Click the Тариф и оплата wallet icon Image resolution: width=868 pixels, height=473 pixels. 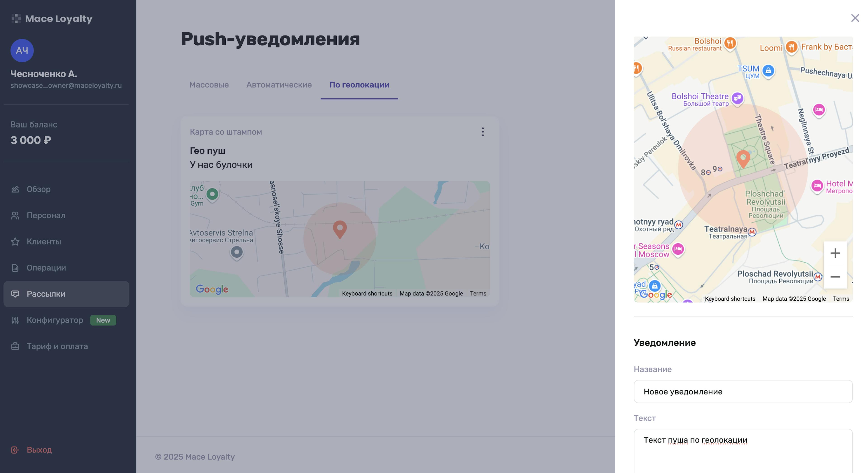15,346
